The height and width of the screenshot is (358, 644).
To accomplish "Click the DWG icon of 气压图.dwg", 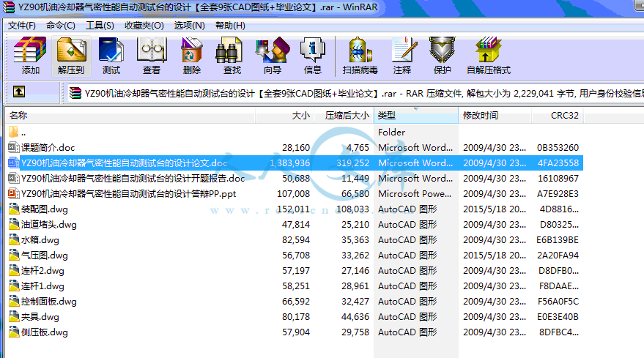I will pos(14,255).
